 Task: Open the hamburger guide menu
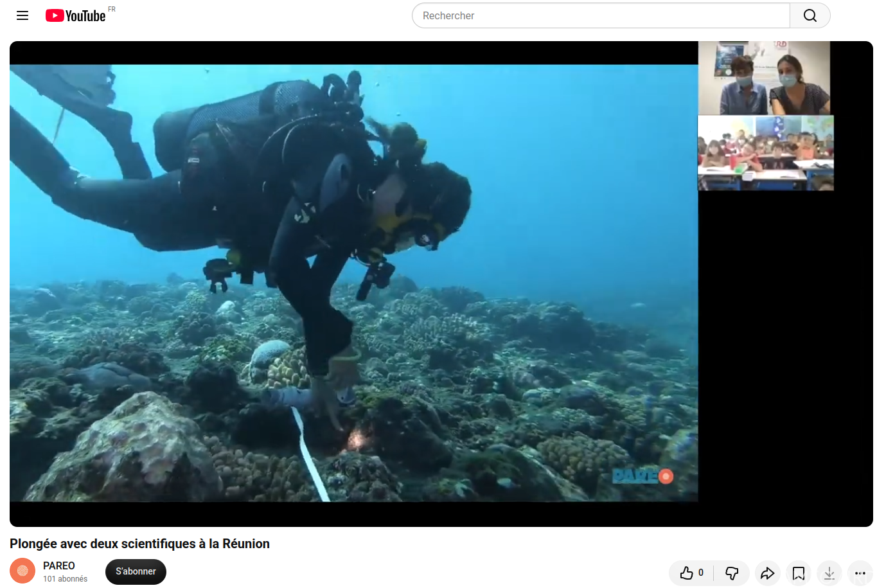tap(22, 15)
